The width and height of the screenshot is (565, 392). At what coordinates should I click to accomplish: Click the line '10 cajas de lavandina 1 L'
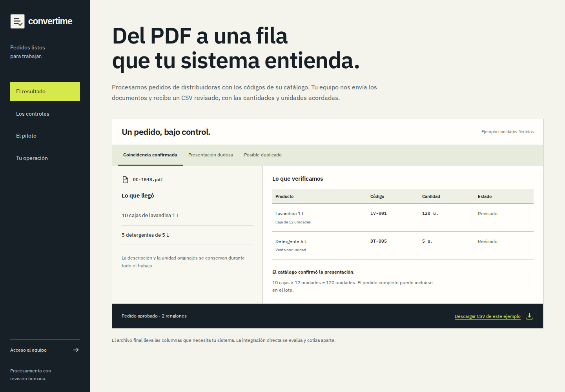(x=150, y=216)
